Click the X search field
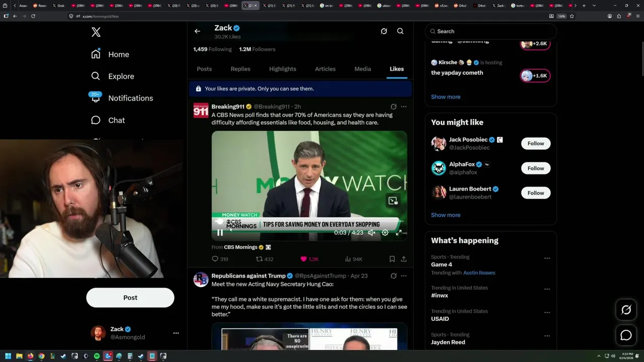The image size is (644, 362). (491, 31)
